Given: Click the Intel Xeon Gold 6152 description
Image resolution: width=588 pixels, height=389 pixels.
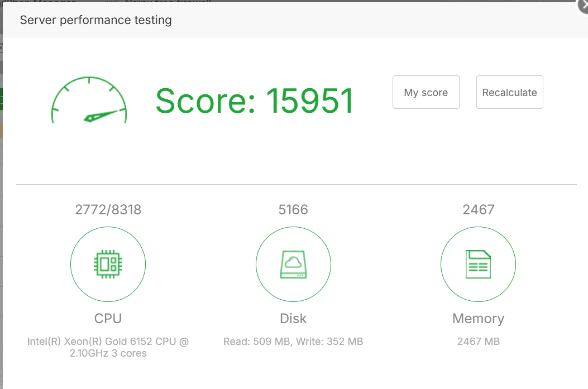Looking at the screenshot, I should (108, 347).
